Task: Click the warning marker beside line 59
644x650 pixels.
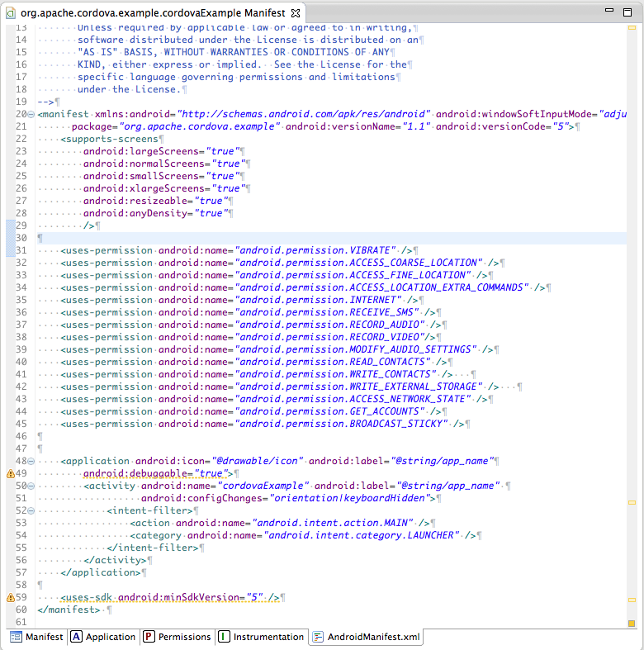Action: click(10, 597)
